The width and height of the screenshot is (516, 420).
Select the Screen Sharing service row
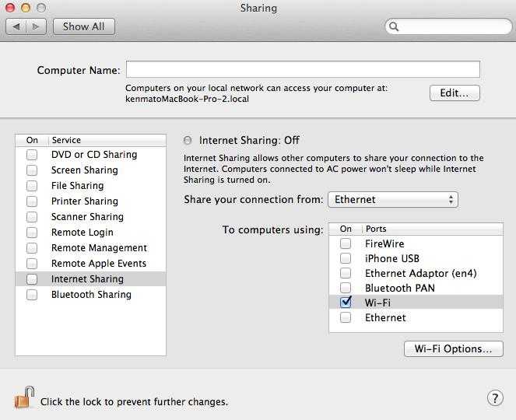pyautogui.click(x=90, y=170)
